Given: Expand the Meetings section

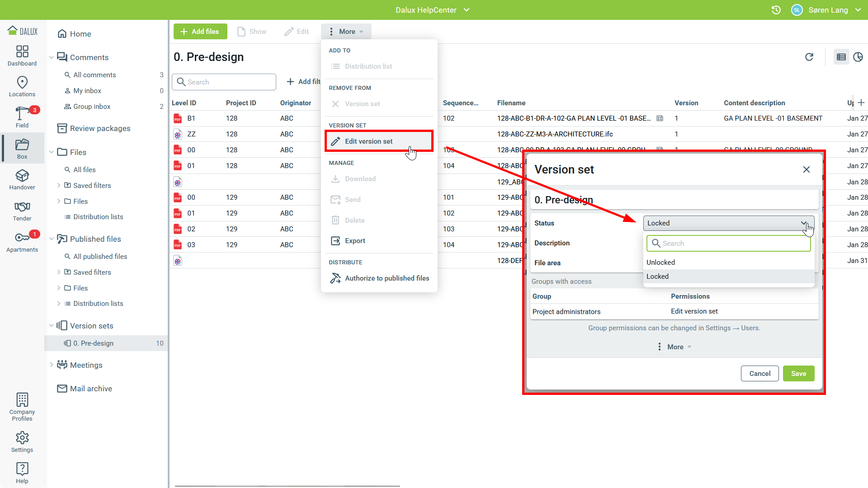Looking at the screenshot, I should tap(52, 365).
